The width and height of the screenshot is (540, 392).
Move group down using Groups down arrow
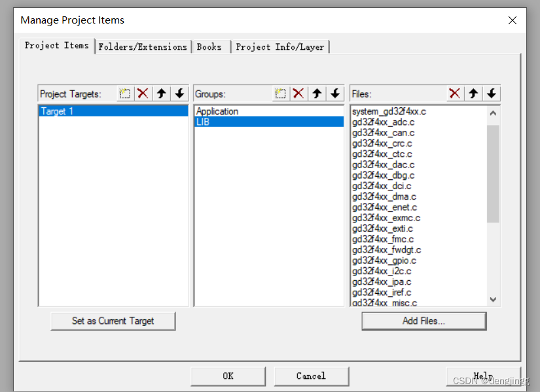(x=335, y=94)
